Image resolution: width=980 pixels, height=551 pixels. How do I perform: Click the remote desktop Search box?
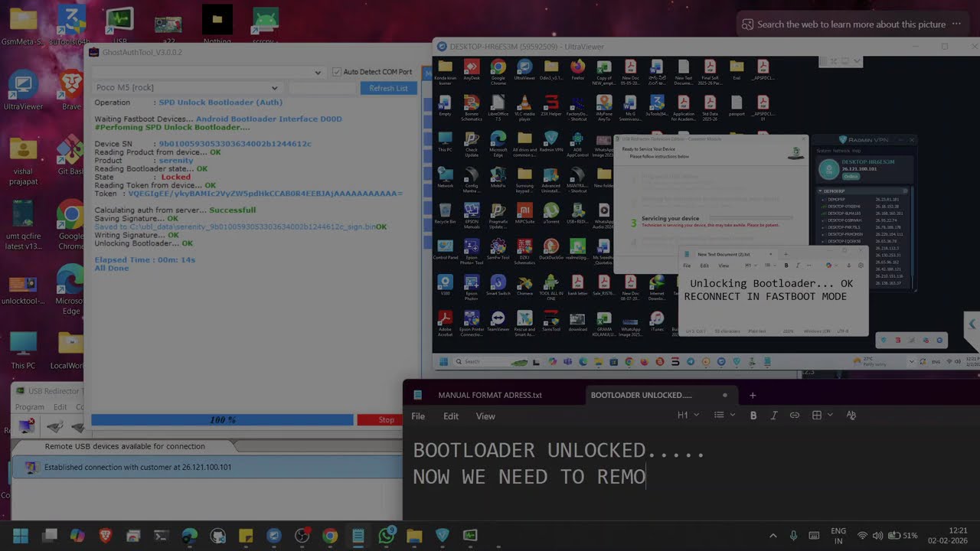coord(492,361)
